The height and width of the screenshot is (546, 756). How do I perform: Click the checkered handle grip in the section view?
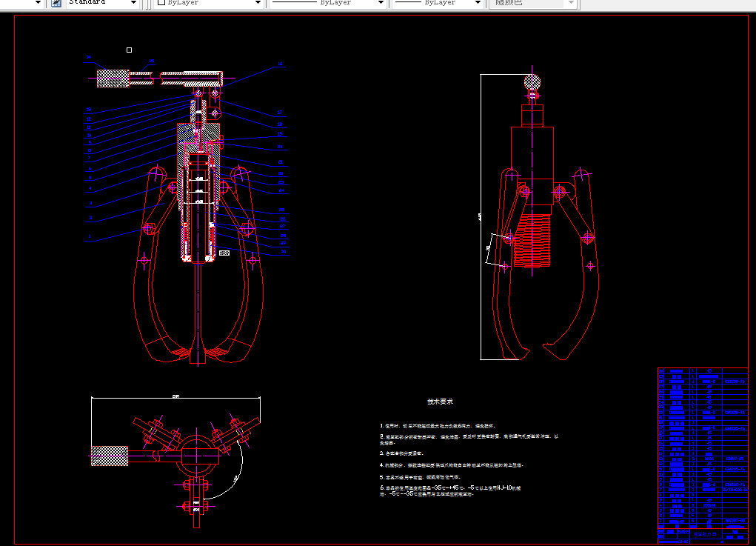coord(113,78)
